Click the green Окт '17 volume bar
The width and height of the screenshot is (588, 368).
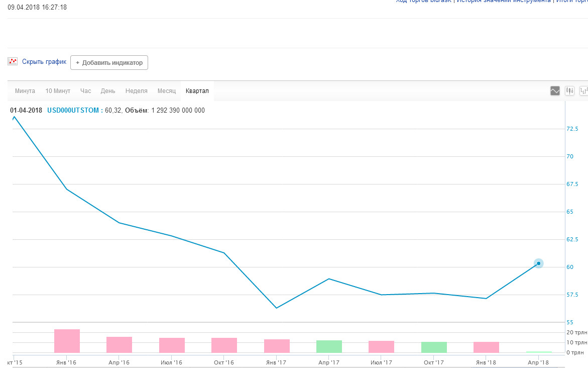[434, 347]
